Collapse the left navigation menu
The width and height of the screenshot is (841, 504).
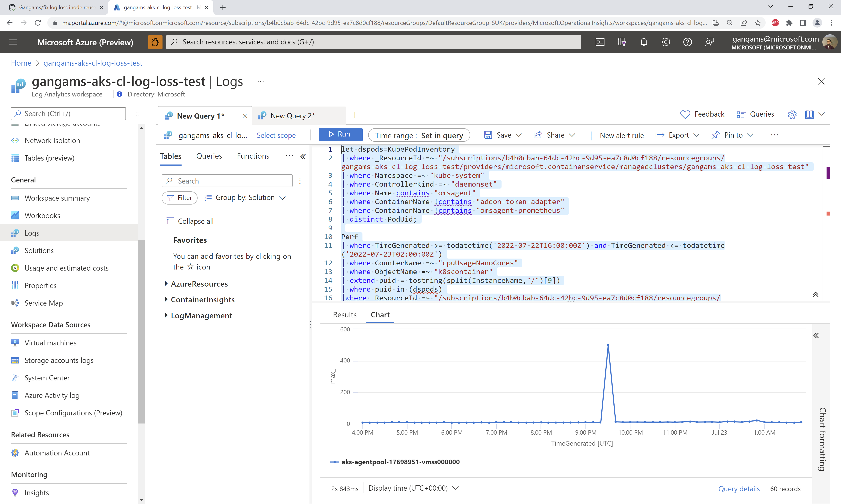coord(136,114)
